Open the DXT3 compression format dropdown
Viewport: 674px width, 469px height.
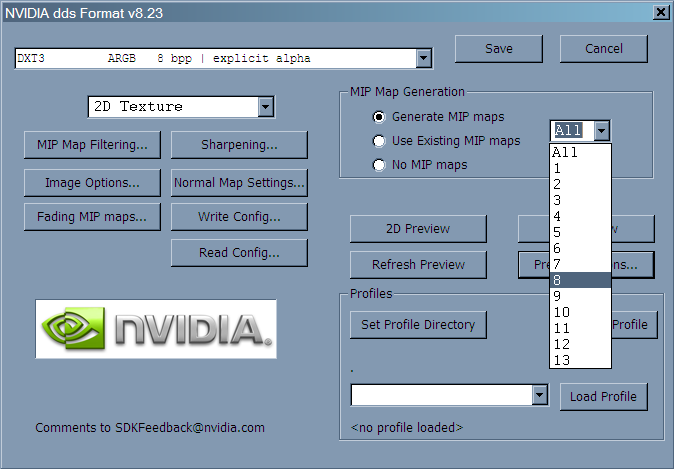click(423, 58)
